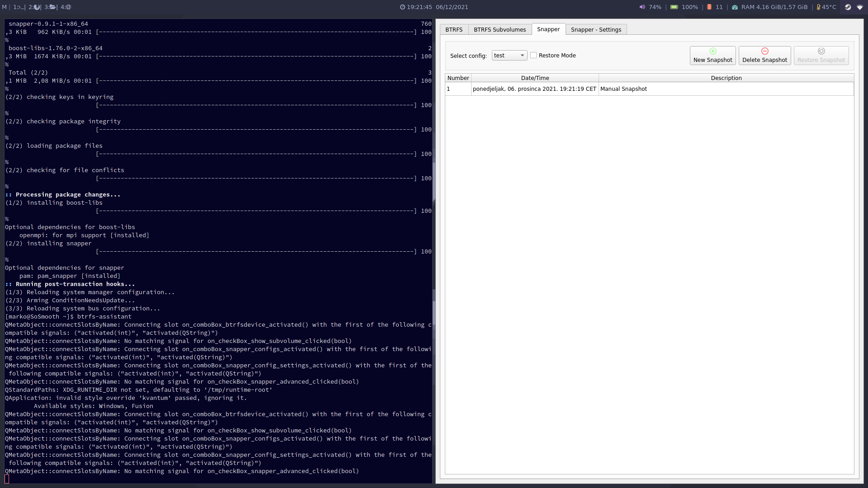Sort the table by the Date/Time column header
Image resolution: width=868 pixels, height=488 pixels.
pyautogui.click(x=535, y=78)
